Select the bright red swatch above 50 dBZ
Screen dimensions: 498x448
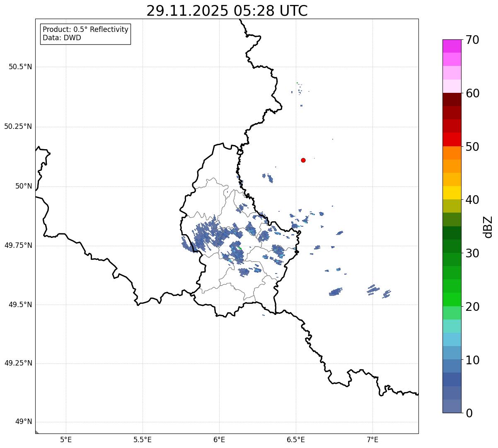[452, 139]
